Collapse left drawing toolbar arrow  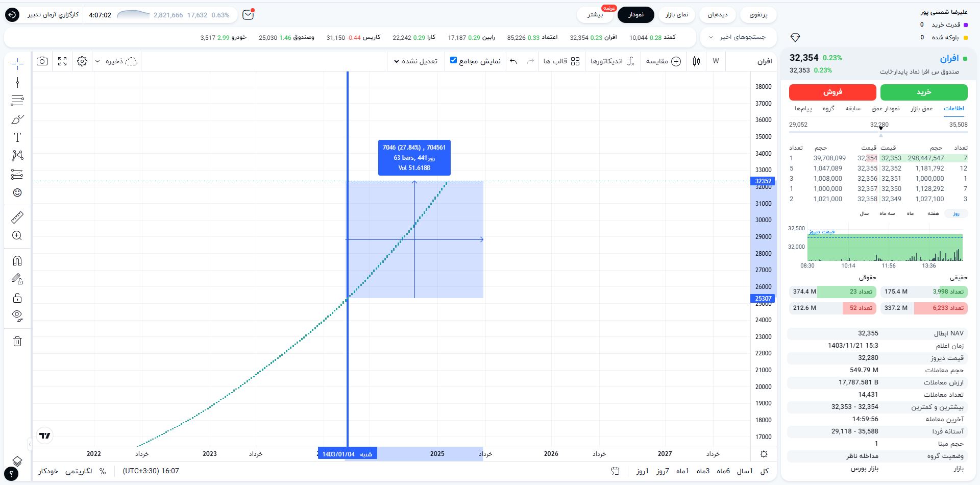coord(30,444)
